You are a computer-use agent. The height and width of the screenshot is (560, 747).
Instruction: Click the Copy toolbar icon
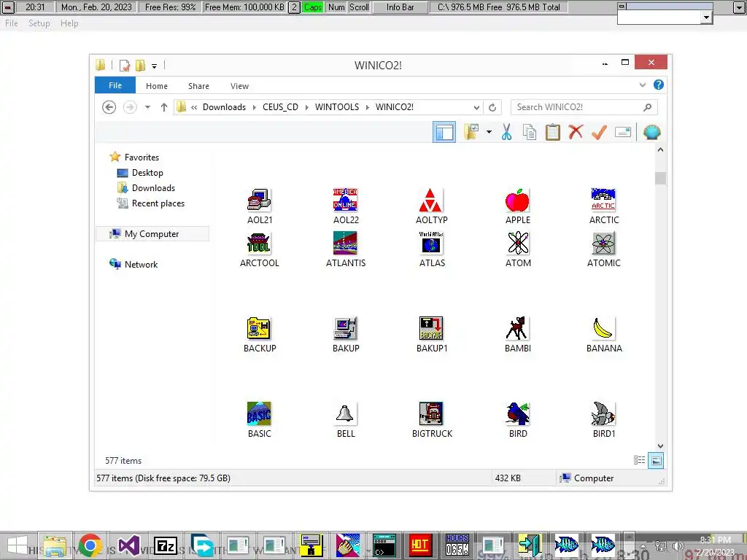point(530,132)
